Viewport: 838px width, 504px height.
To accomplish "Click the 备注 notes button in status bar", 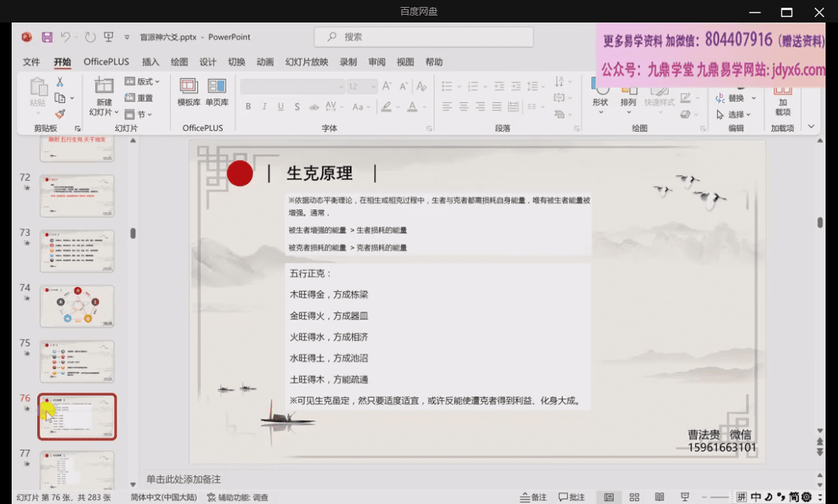I will click(x=533, y=497).
